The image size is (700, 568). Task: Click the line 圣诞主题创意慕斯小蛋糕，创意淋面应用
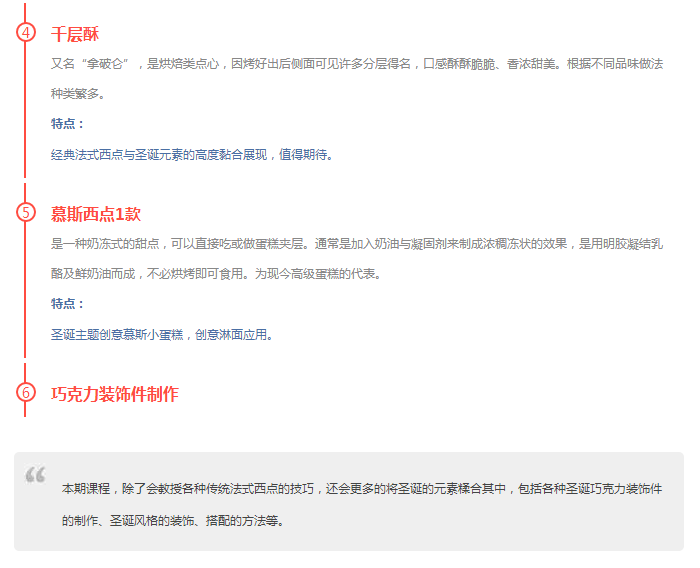click(x=162, y=334)
